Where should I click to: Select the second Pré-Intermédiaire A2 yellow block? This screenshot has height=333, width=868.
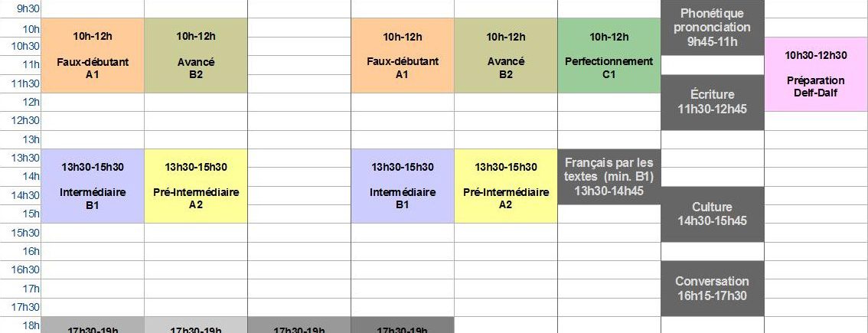pos(506,186)
